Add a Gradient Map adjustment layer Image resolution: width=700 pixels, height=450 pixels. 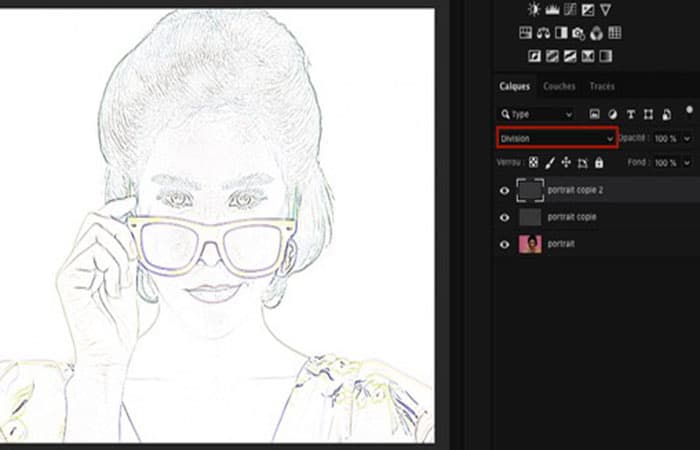(x=606, y=56)
